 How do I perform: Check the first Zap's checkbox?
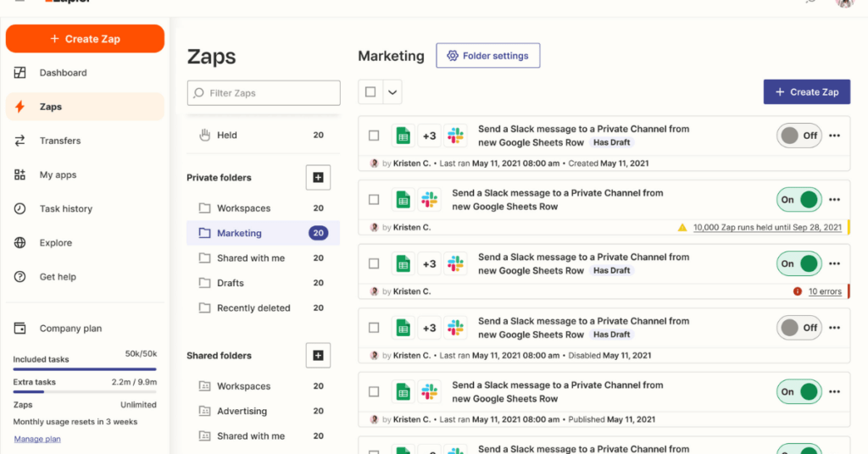coord(374,136)
